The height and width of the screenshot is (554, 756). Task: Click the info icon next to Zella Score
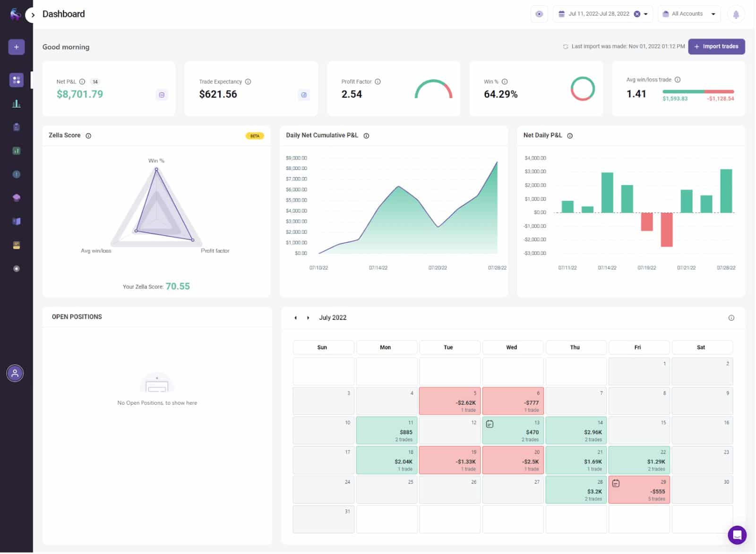pos(88,136)
